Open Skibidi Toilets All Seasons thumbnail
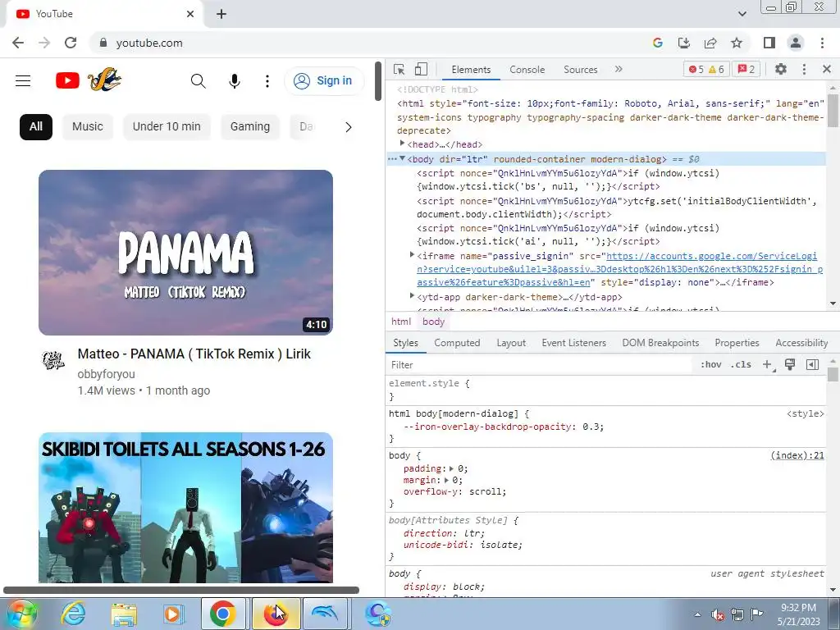This screenshot has width=840, height=630. (186, 507)
